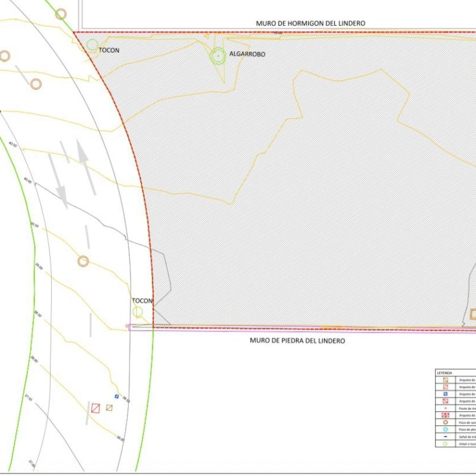
Task: Click the green tree circle in the legend
Action: (445, 444)
